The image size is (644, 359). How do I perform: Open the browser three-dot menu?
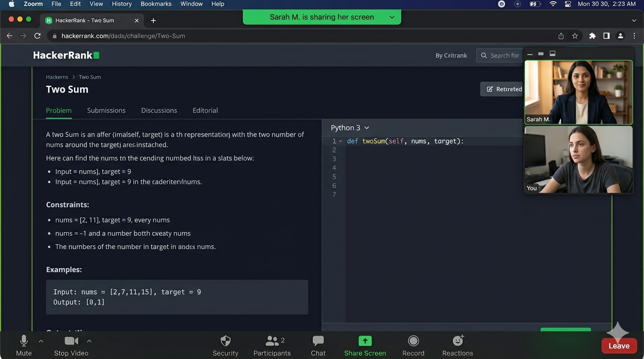click(x=634, y=36)
